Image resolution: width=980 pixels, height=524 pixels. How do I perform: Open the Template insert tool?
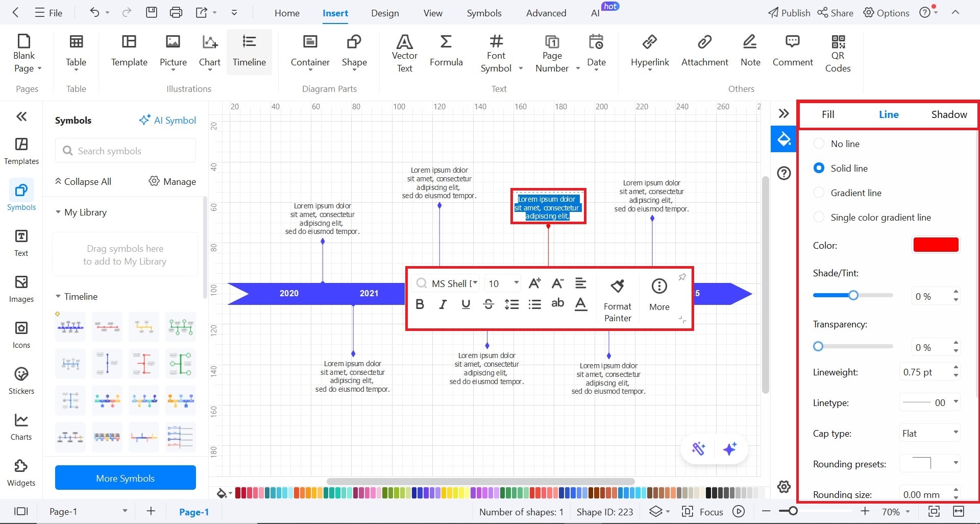(x=129, y=51)
